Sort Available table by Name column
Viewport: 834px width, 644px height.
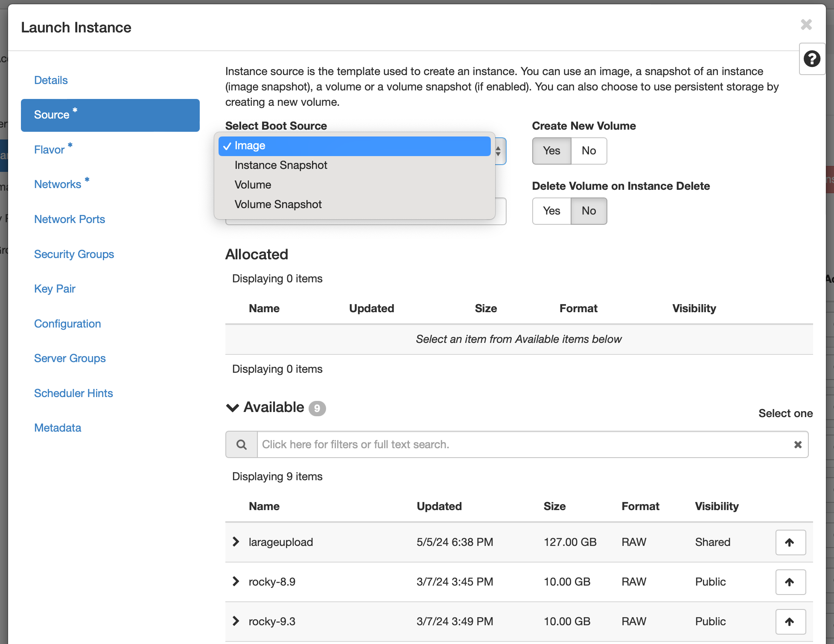pyautogui.click(x=264, y=506)
